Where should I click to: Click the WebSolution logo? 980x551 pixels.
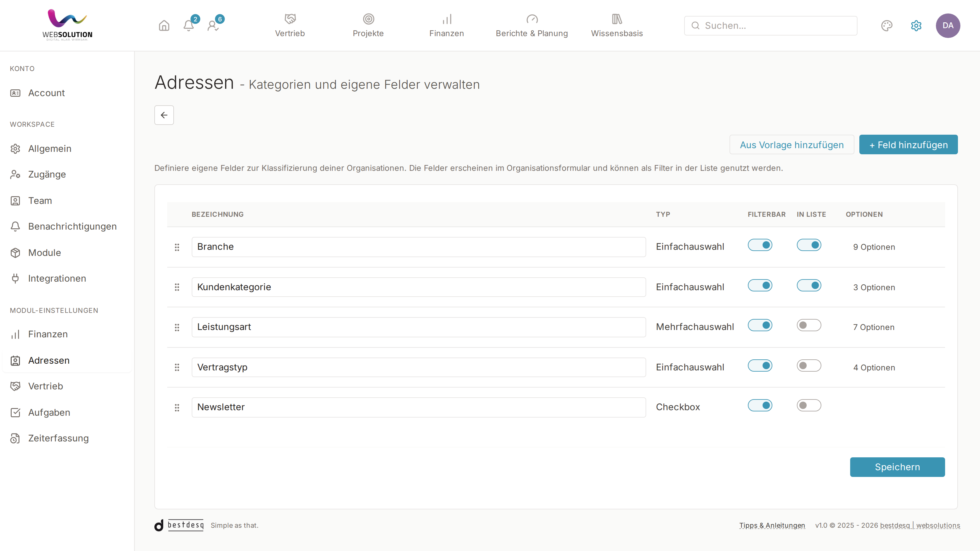pos(67,25)
